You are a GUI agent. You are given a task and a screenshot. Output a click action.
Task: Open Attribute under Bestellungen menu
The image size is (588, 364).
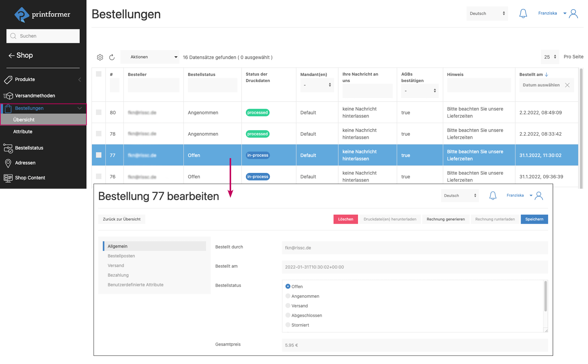click(23, 131)
